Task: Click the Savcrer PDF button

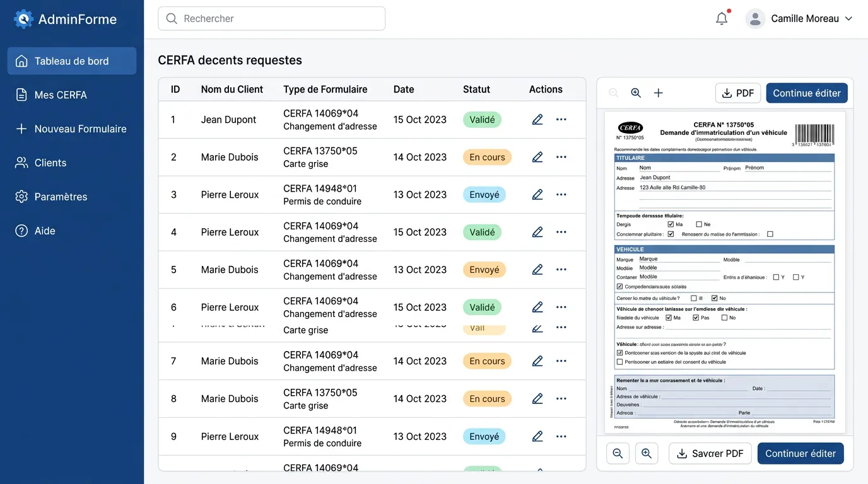Action: [x=710, y=454]
